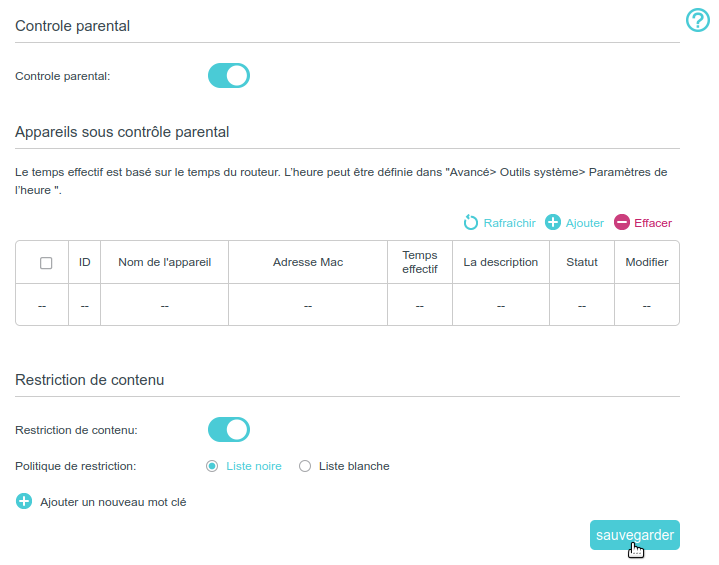Open the help question mark icon

pos(697,20)
